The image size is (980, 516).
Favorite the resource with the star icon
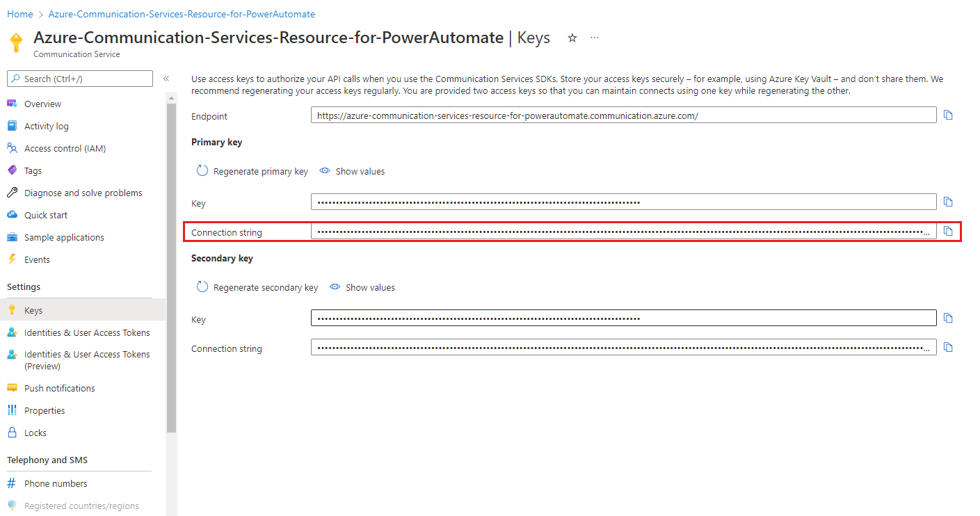pyautogui.click(x=572, y=38)
